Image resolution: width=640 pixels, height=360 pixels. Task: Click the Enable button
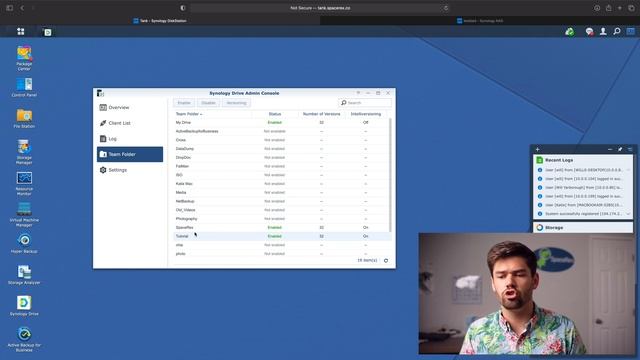[x=184, y=103]
